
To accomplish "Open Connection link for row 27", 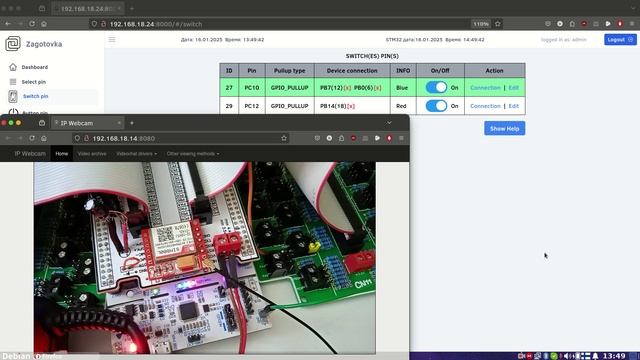I will (485, 87).
